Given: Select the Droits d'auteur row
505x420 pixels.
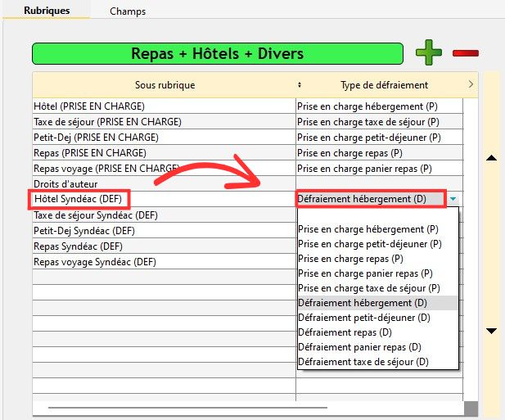Looking at the screenshot, I should [65, 184].
